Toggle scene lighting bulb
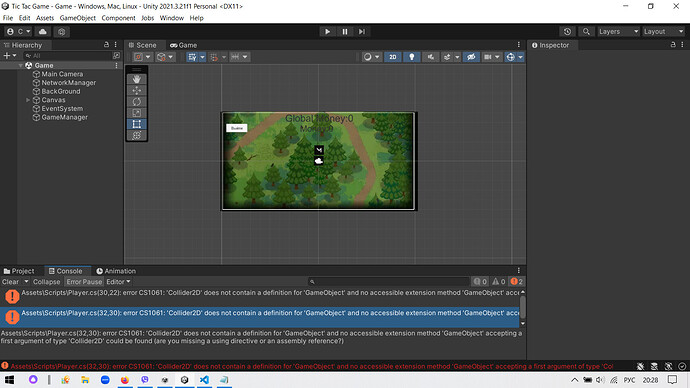 point(411,57)
